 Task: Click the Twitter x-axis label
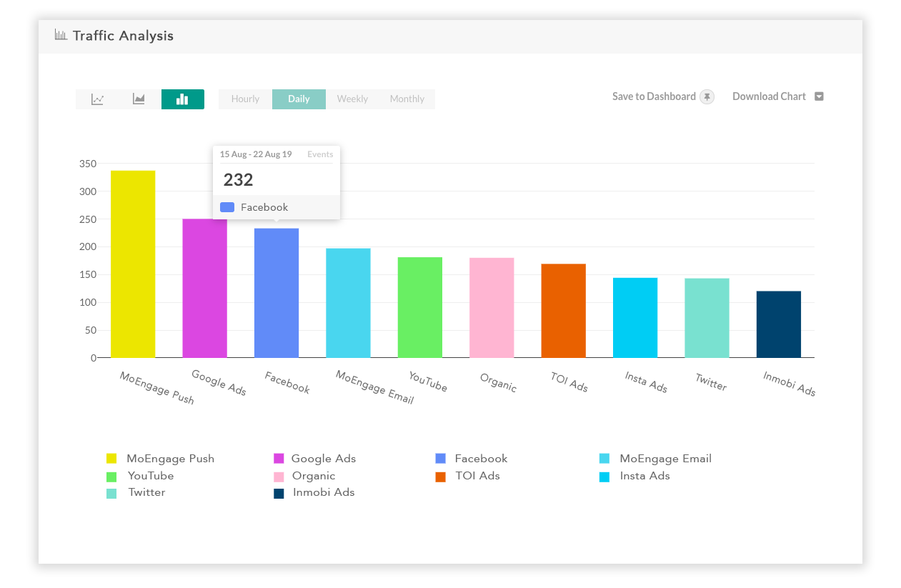(711, 382)
